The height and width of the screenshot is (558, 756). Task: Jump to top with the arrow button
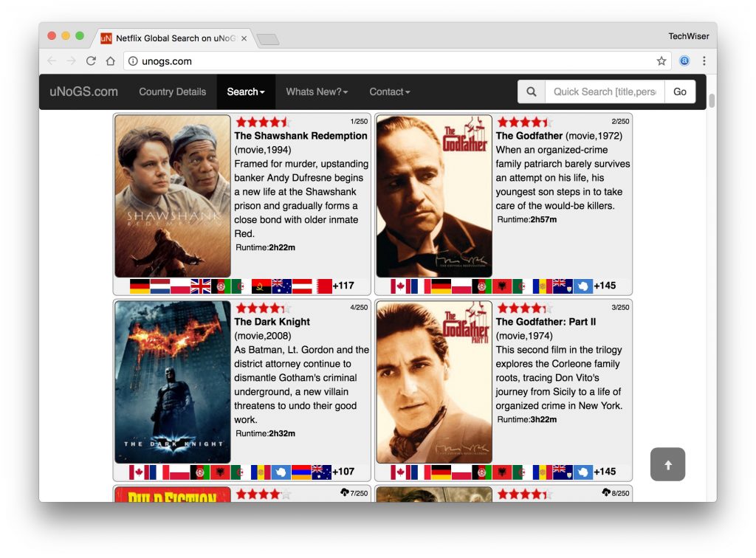(x=667, y=464)
